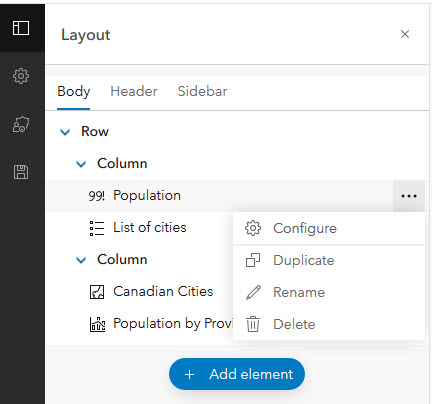Screen dimensions: 432x404
Task: Collapse the second Column chevron
Action: [81, 260]
